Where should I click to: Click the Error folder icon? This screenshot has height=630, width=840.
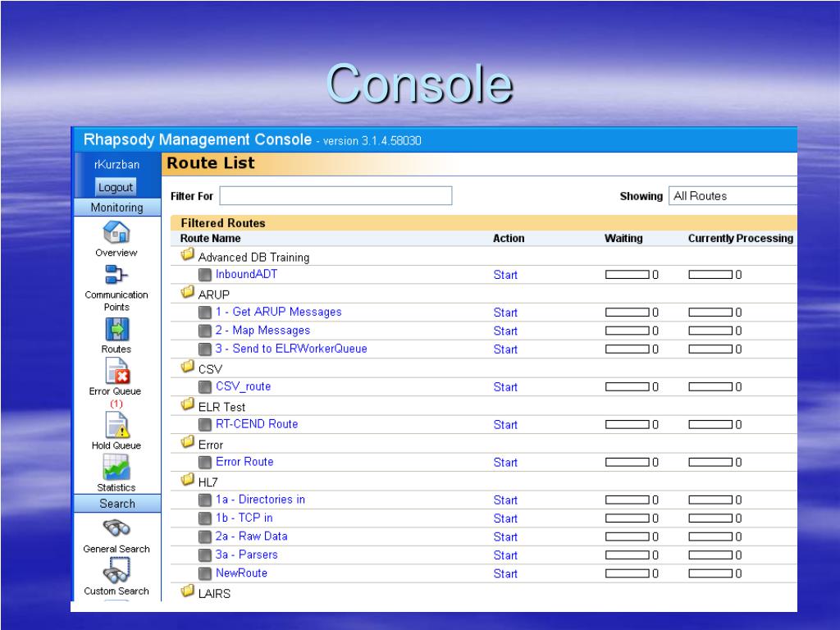tap(188, 442)
